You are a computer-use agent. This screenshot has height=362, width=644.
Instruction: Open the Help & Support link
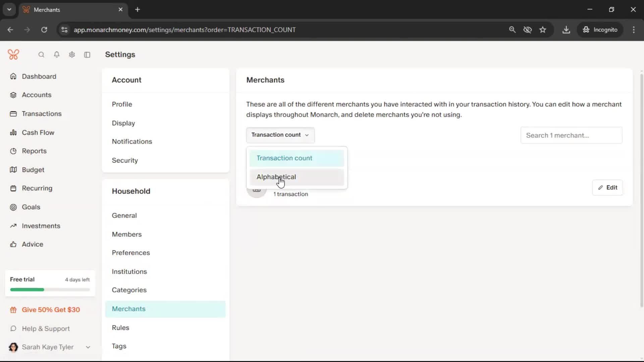[46, 328]
